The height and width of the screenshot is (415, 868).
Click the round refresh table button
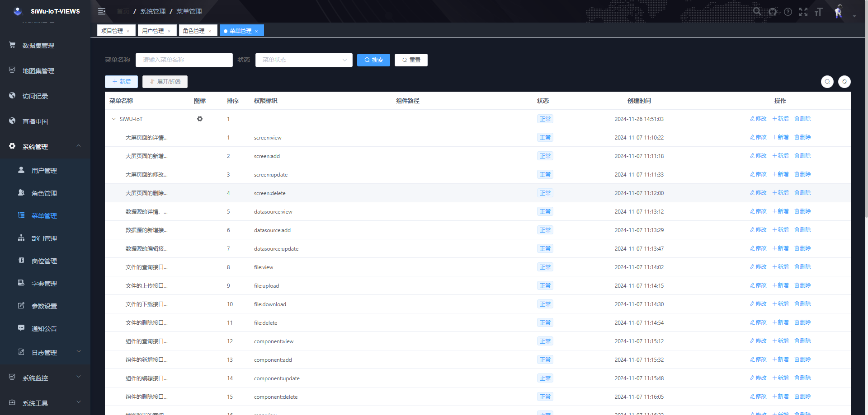[844, 82]
